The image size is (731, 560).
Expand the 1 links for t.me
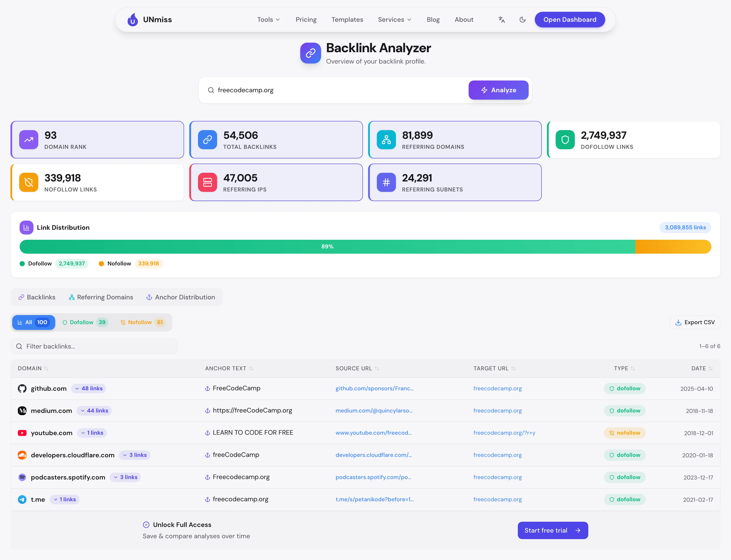(65, 500)
